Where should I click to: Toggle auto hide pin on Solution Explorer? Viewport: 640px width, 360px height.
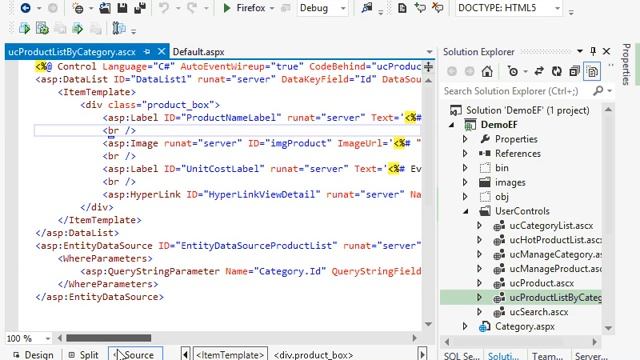pos(593,51)
